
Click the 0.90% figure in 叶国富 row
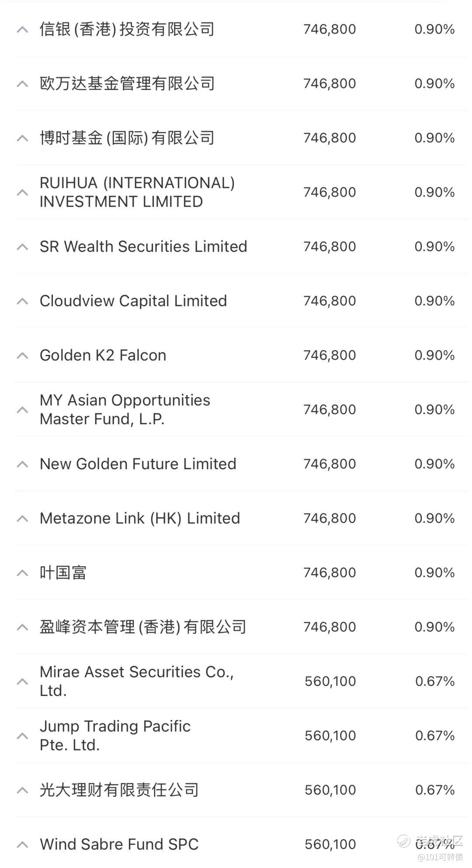pyautogui.click(x=435, y=573)
